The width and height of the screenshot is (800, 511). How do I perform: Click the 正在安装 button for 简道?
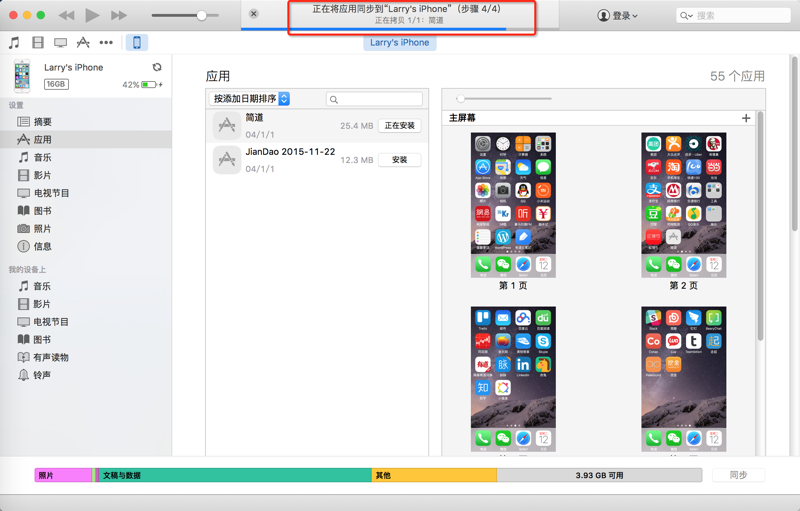399,125
